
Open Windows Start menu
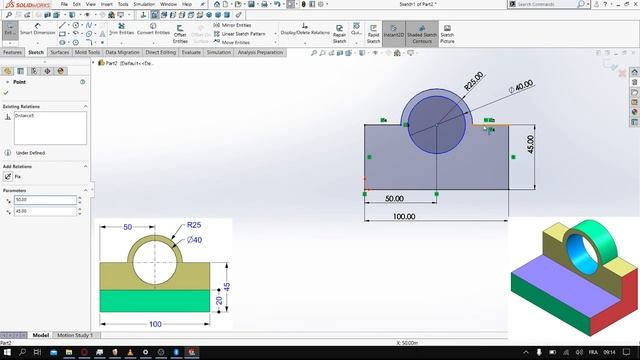coord(7,352)
